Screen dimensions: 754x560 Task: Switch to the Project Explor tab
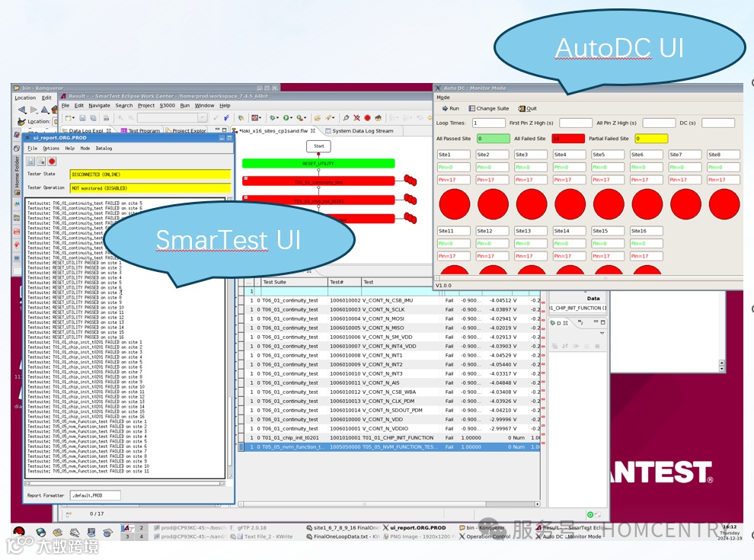186,131
